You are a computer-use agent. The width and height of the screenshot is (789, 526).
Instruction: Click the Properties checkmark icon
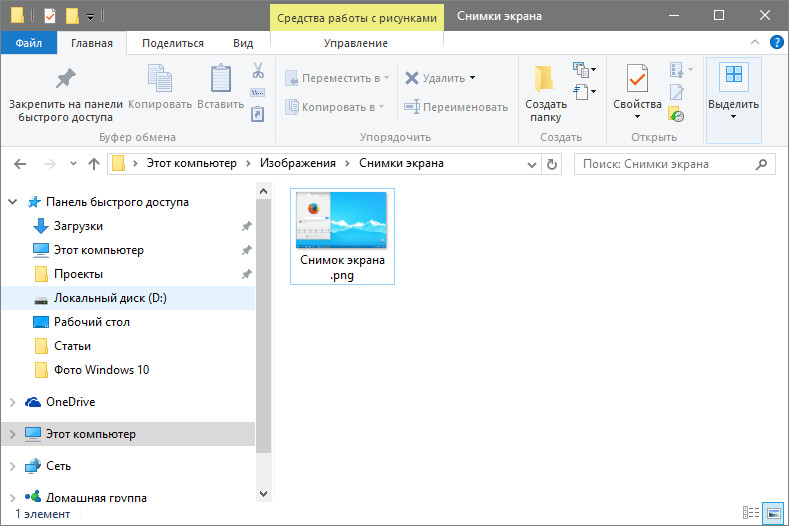click(x=637, y=79)
